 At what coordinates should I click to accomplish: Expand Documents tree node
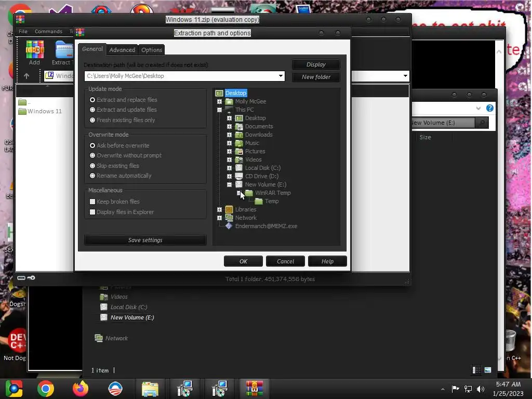pos(229,126)
